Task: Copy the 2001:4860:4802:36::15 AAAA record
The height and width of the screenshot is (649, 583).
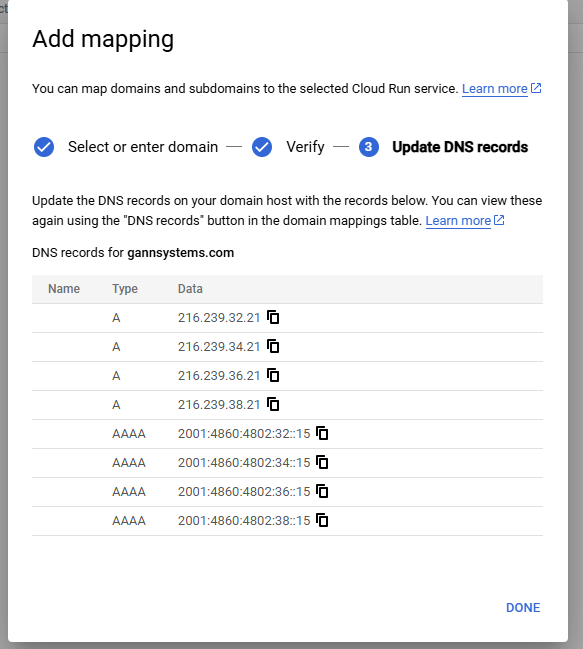Action: click(322, 491)
